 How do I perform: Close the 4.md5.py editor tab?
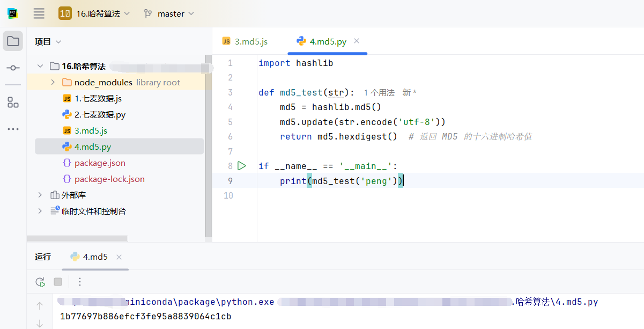click(x=357, y=41)
